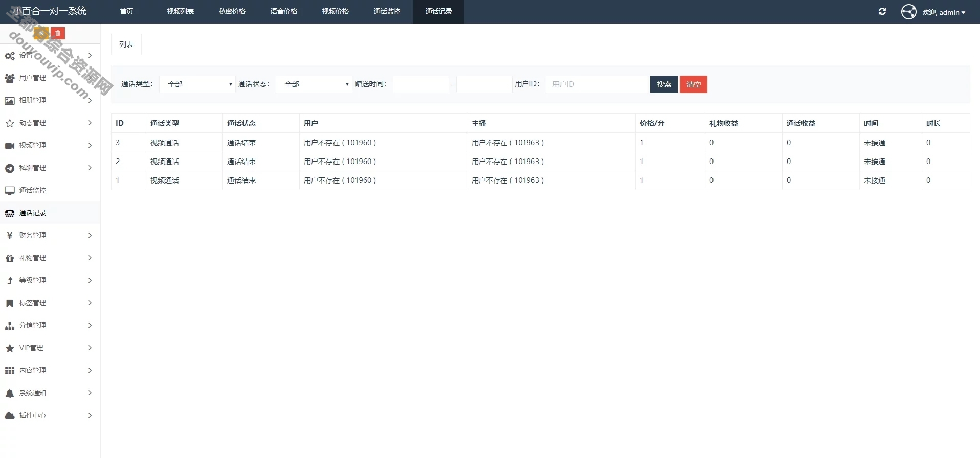Click the 内容管理 grid icon
The image size is (980, 458).
(10, 371)
